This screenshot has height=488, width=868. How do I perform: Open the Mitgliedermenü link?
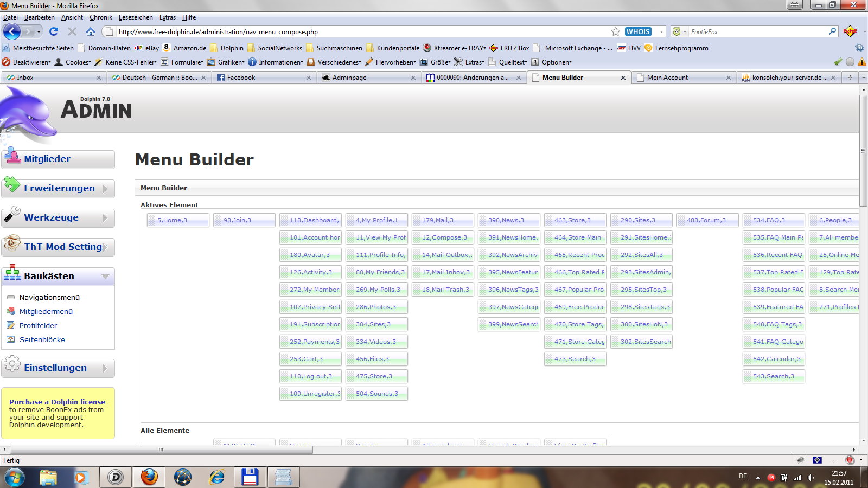[46, 311]
